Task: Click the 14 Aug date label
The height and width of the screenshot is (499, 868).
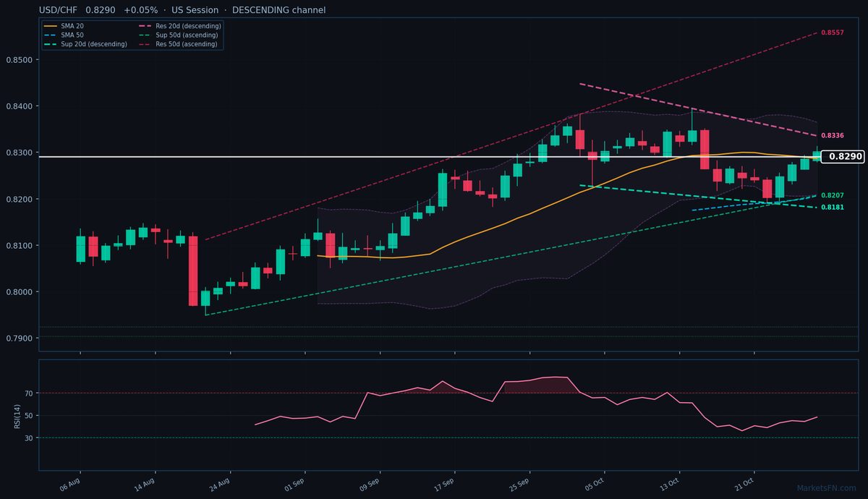Action: tap(145, 484)
